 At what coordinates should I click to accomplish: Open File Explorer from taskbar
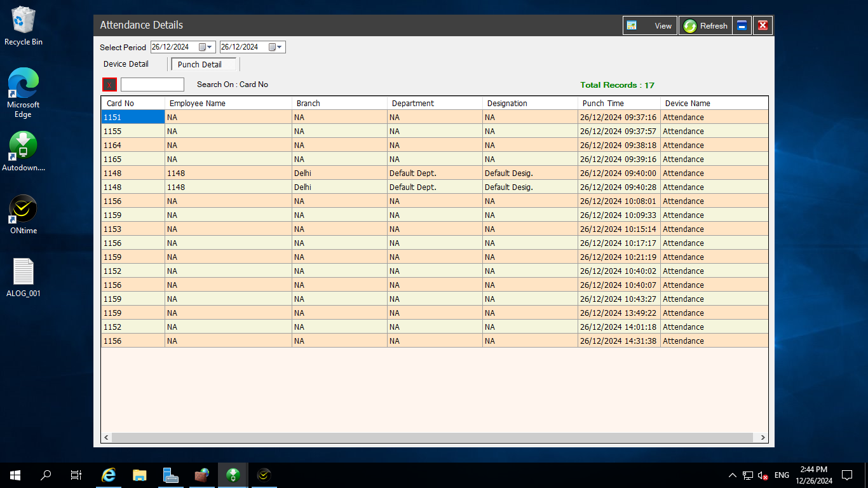click(140, 475)
